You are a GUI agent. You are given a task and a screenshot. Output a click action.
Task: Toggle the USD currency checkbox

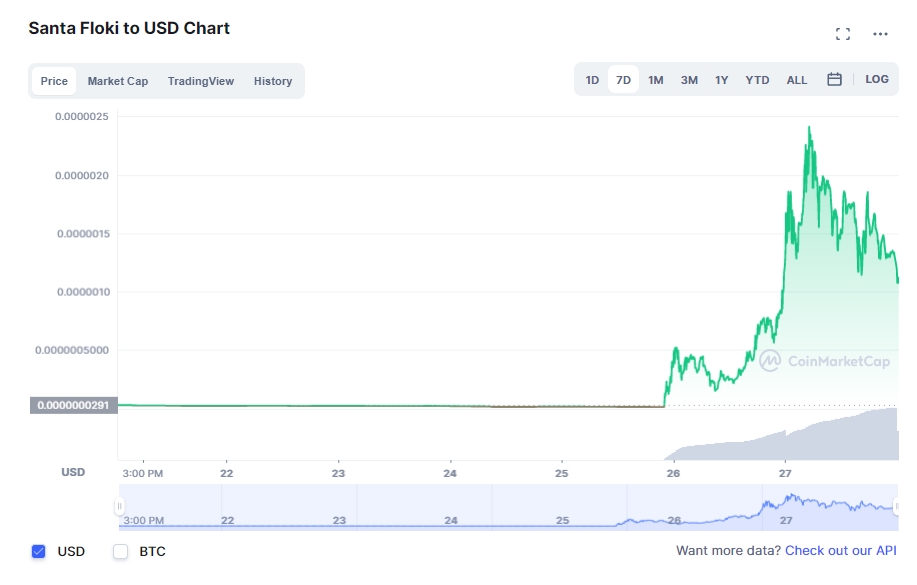39,551
